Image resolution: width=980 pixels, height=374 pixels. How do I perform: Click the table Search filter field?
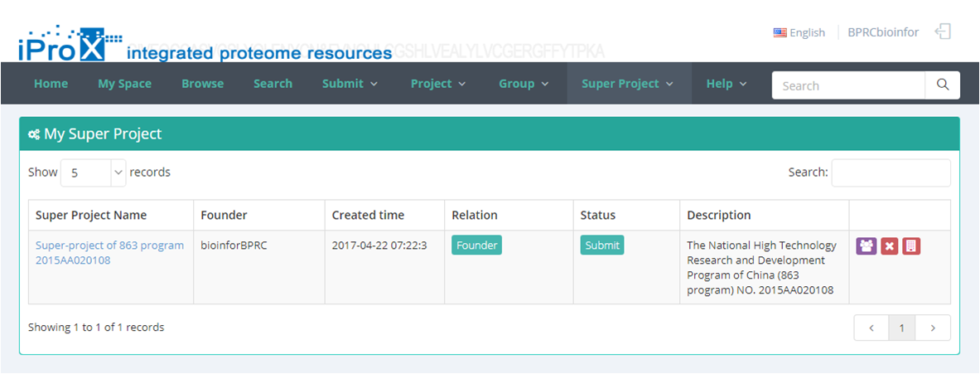point(891,172)
